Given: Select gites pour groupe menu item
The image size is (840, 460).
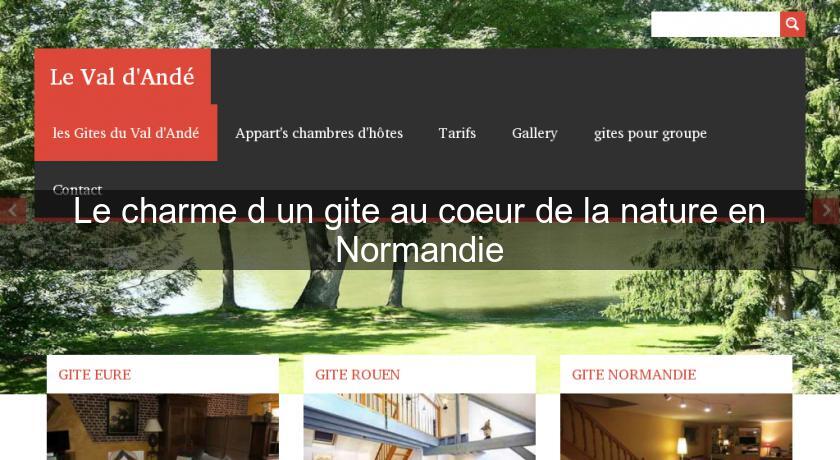Looking at the screenshot, I should (650, 133).
